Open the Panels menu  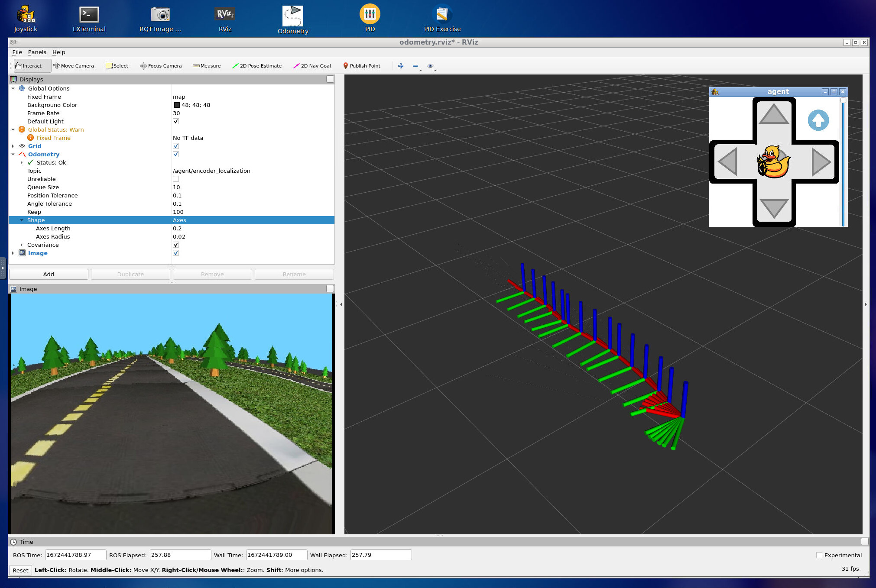[x=37, y=52]
